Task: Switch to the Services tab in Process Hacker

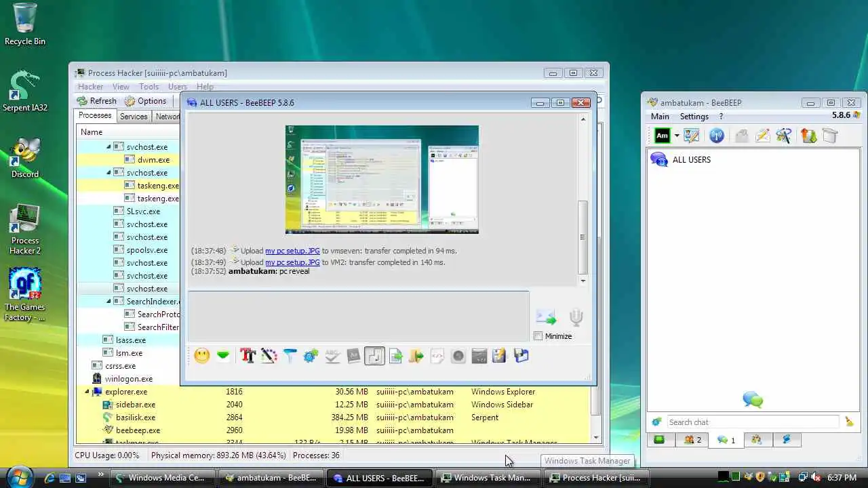Action: coord(134,117)
